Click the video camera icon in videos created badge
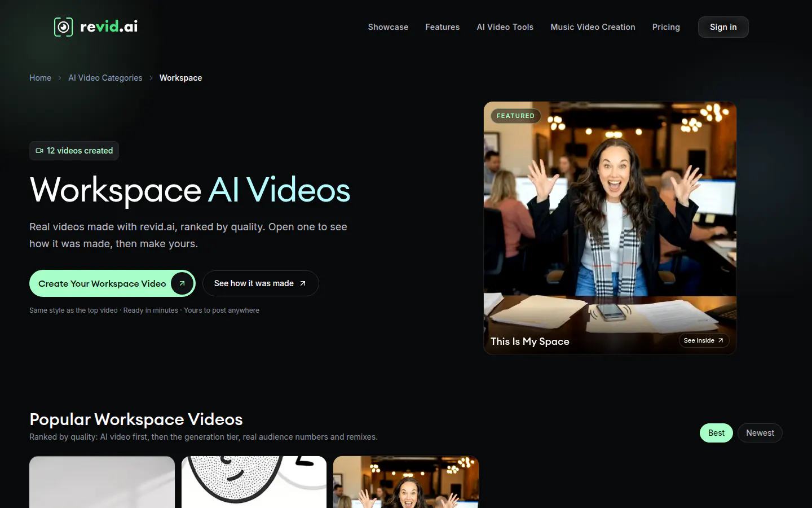 tap(39, 151)
